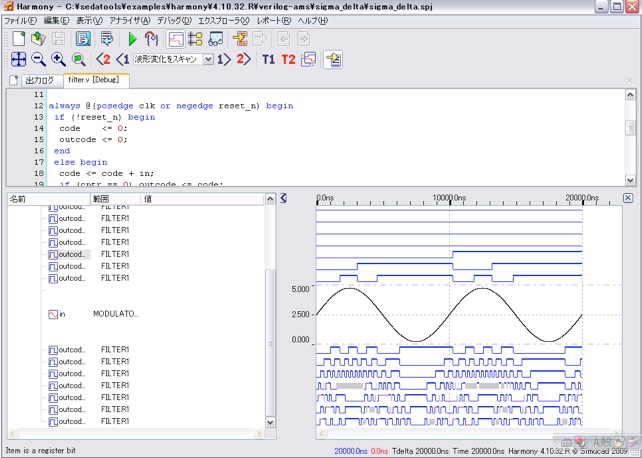Open the アナライザ(A) menu
This screenshot has width=642, height=458.
(x=129, y=20)
